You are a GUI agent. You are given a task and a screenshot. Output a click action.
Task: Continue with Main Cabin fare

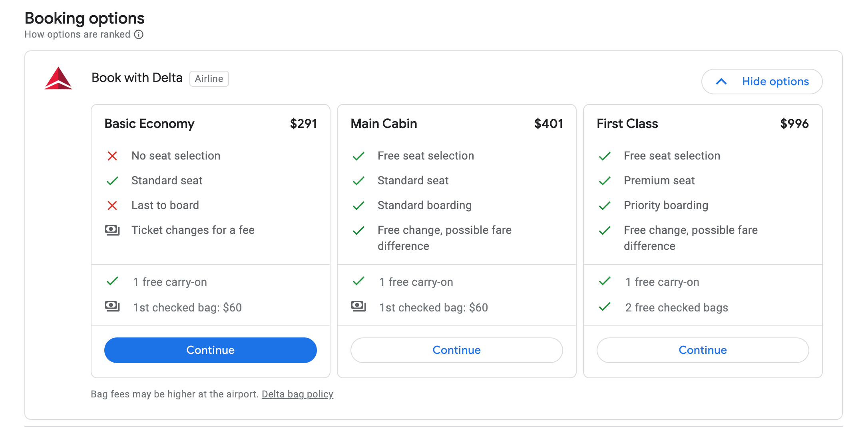coord(456,350)
